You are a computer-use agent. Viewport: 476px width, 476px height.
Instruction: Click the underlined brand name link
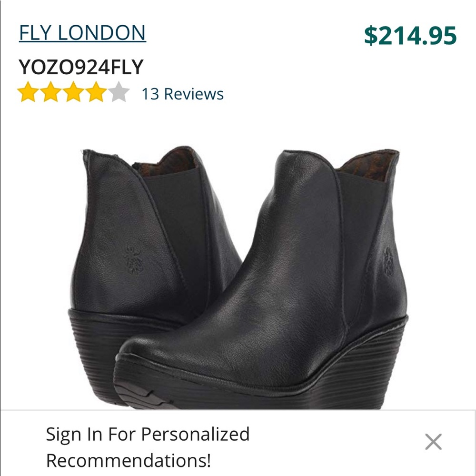(81, 32)
